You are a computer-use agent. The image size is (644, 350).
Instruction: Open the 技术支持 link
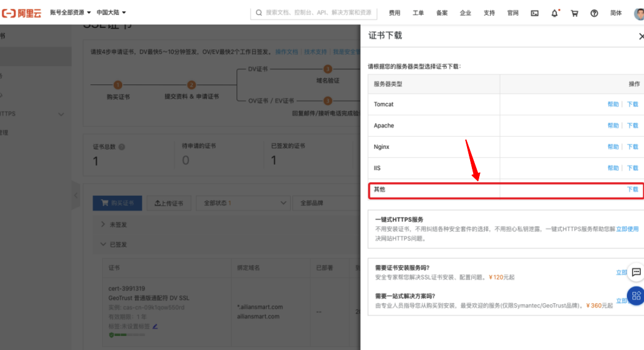coord(316,52)
